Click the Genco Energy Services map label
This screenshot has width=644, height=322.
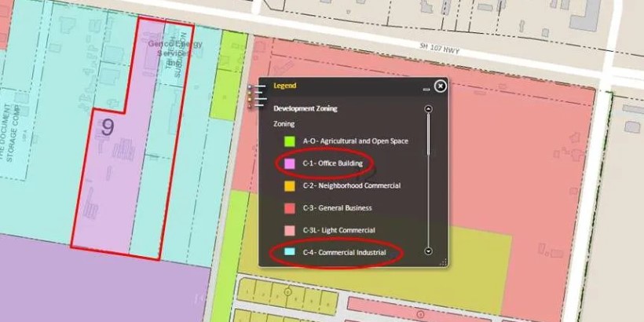point(175,49)
